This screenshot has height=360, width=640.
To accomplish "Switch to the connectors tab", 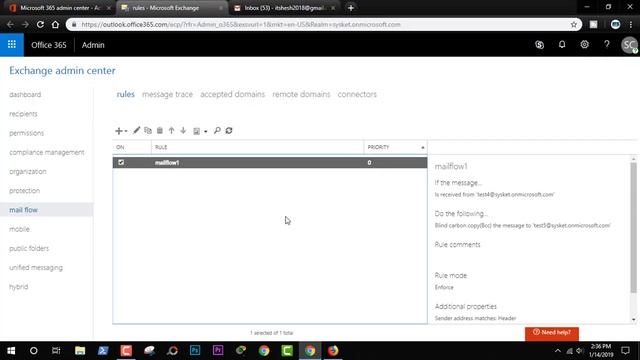I will (357, 94).
